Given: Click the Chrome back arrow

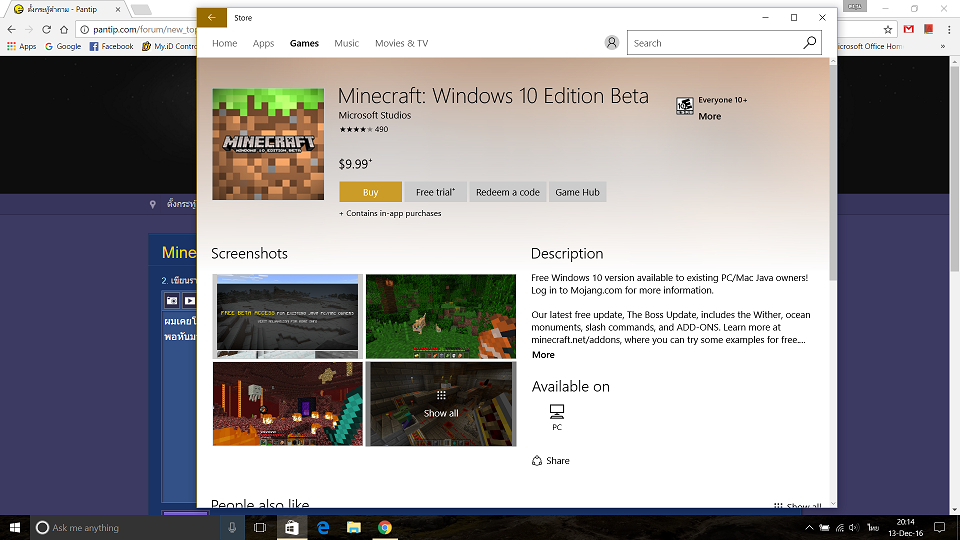Looking at the screenshot, I should coord(12,29).
